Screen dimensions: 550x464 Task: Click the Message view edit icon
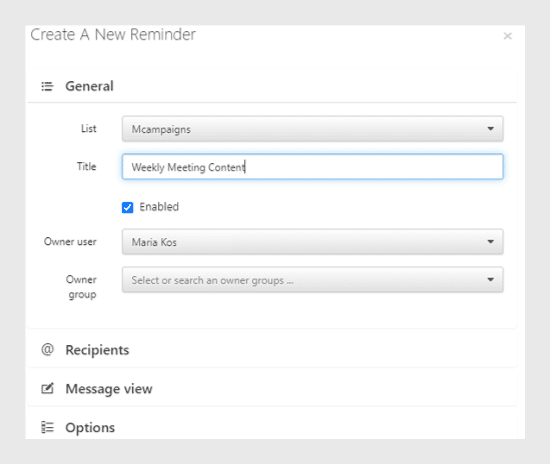[48, 389]
